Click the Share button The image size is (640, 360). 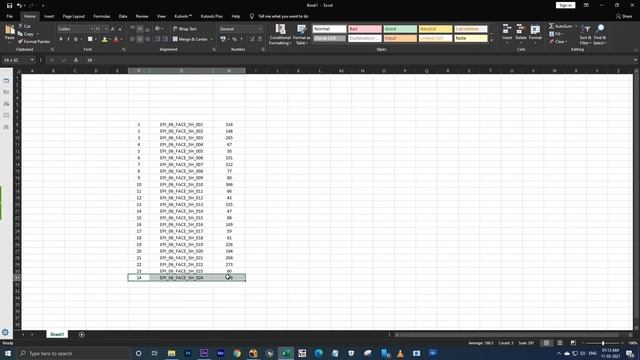(x=624, y=16)
